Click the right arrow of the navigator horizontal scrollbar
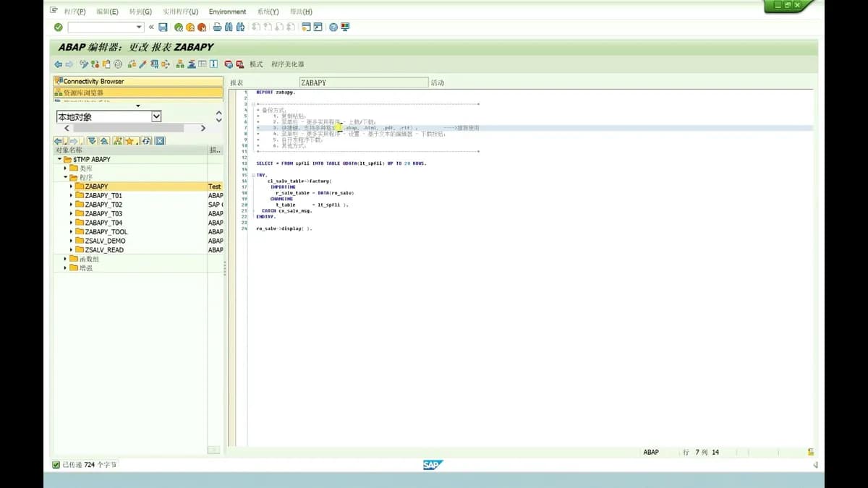Viewport: 868px width, 488px height. [x=203, y=128]
